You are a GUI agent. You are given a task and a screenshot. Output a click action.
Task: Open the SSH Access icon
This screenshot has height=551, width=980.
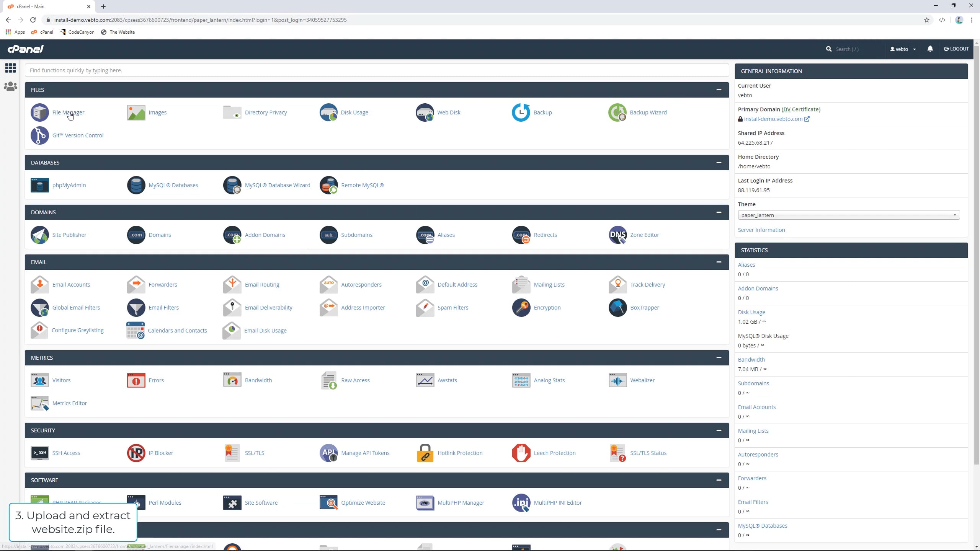pos(40,453)
